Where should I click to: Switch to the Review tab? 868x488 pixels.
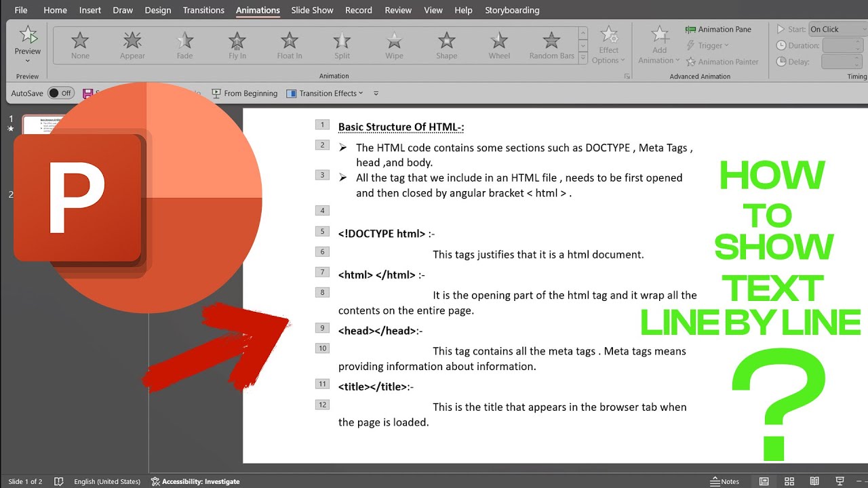398,10
